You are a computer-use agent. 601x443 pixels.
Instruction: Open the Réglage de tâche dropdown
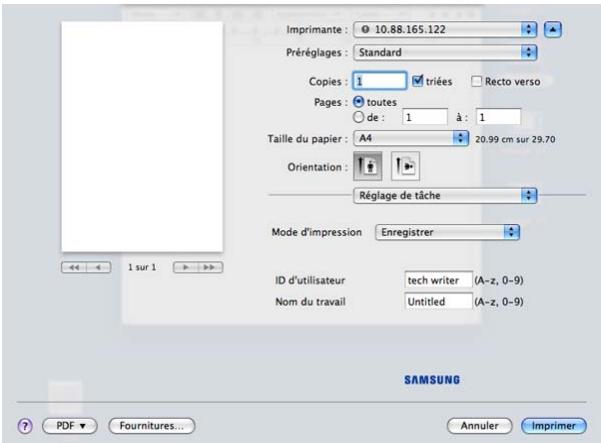pos(445,195)
